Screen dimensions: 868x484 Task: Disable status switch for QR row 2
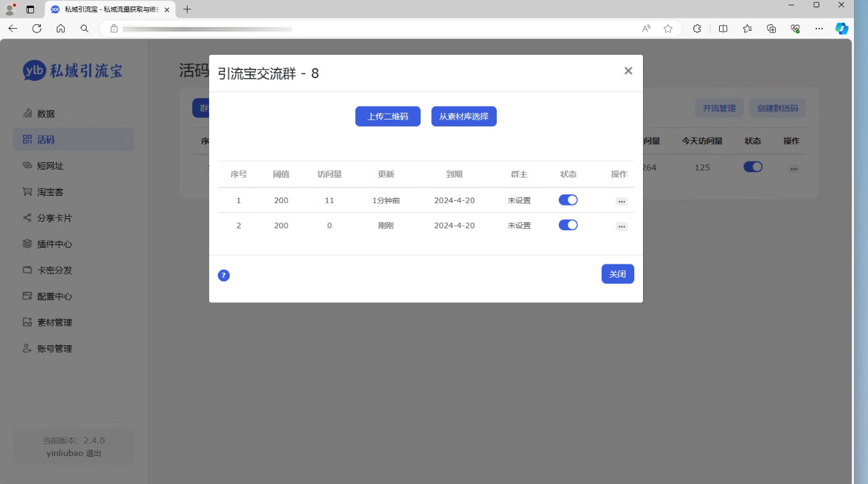(x=568, y=225)
